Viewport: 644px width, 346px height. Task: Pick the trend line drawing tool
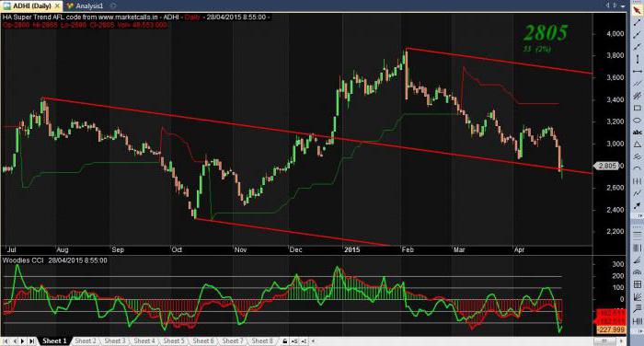tap(637, 23)
